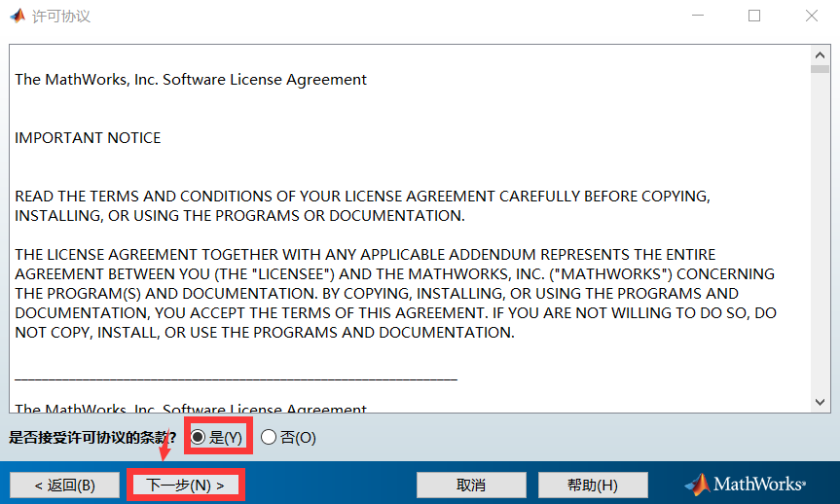Go back with the 返回(B) button
Screen dimensions: 840x504
click(x=65, y=486)
